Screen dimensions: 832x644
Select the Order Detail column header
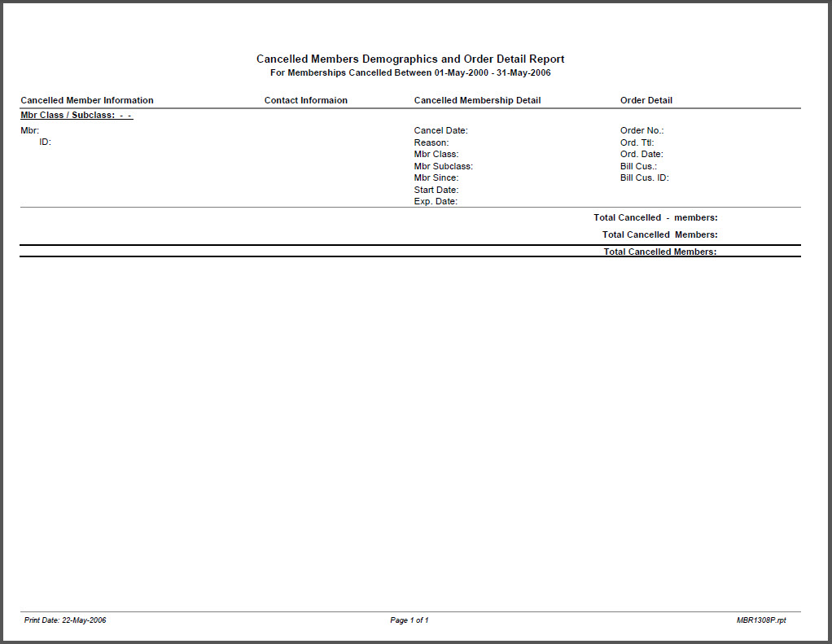click(x=646, y=101)
